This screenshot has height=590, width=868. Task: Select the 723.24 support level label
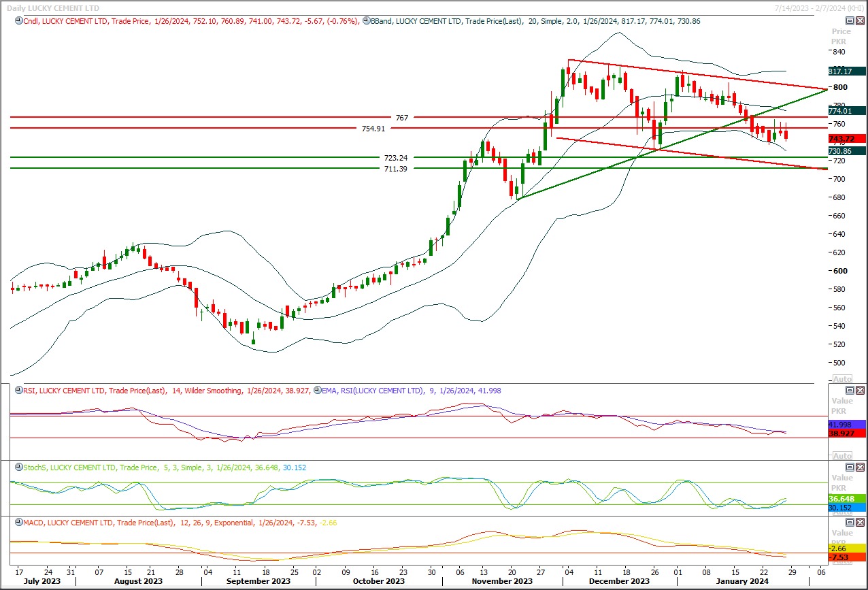pyautogui.click(x=396, y=158)
